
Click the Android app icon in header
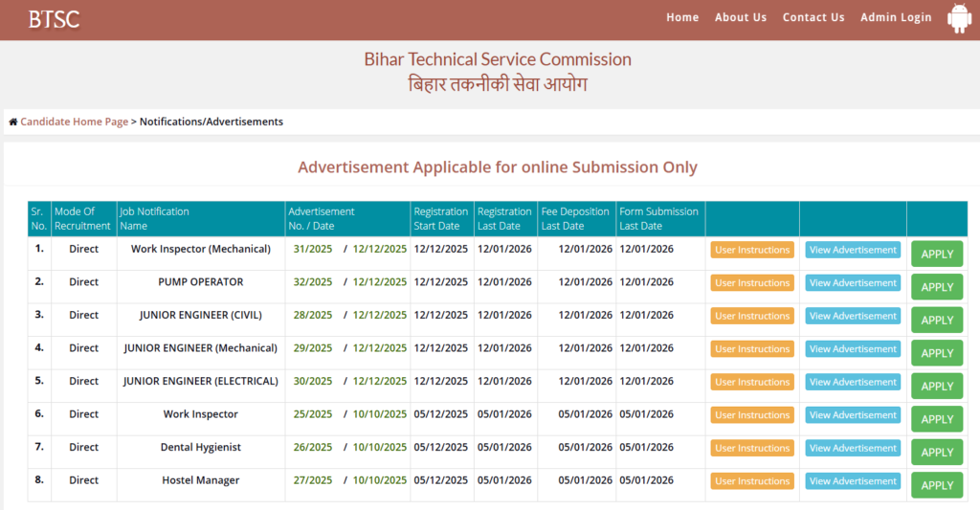point(959,18)
